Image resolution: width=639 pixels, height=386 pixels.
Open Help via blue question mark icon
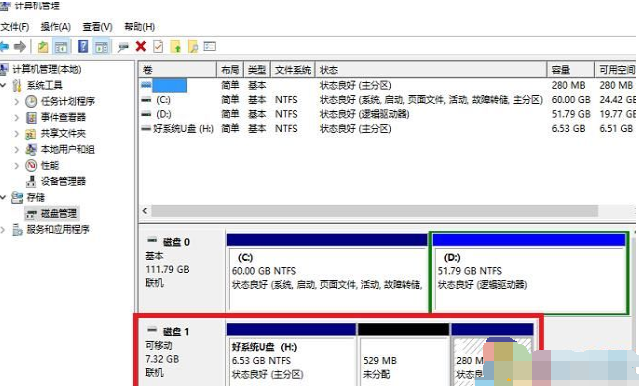click(x=83, y=46)
